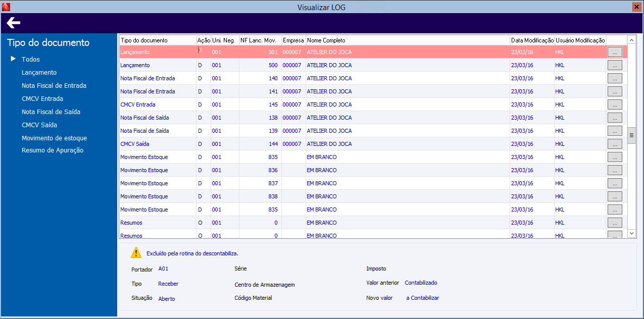Open details button for CMCV Entrada row
644x319 pixels.
pos(615,104)
